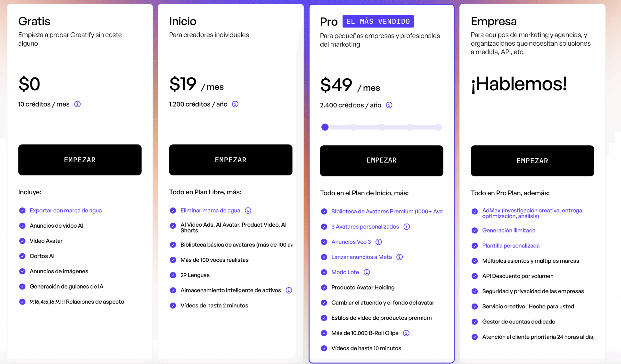Click info icon beside 2.400 créditos / año
The width and height of the screenshot is (621, 364).
[x=389, y=105]
